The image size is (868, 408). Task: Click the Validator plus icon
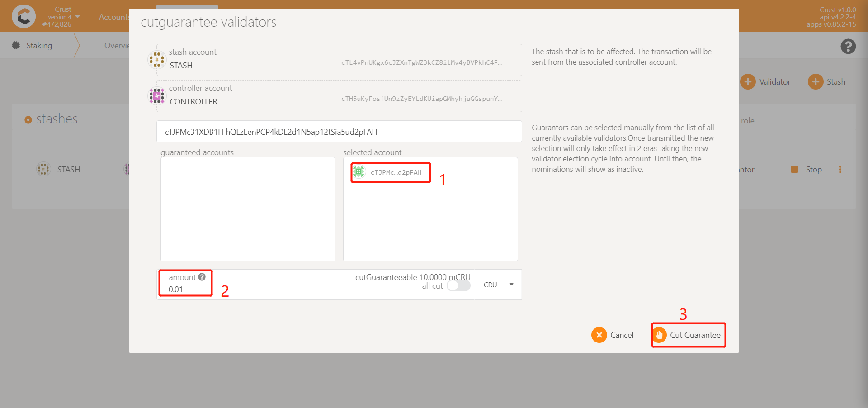point(748,82)
